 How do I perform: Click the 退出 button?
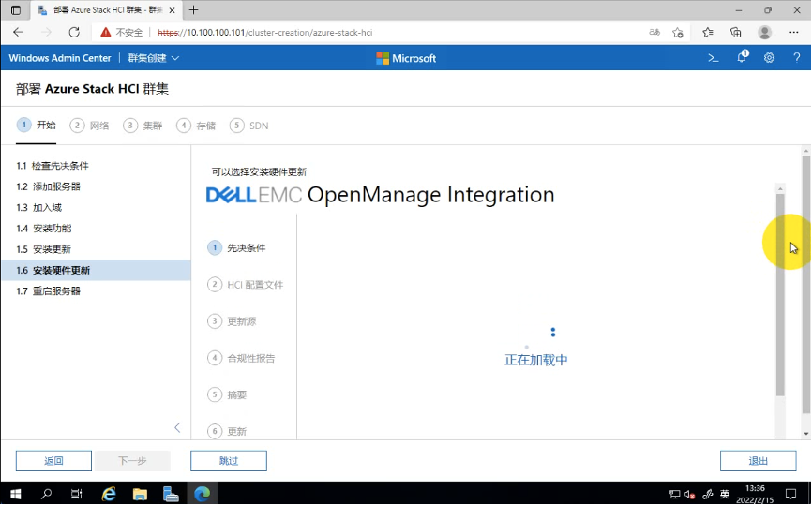759,461
